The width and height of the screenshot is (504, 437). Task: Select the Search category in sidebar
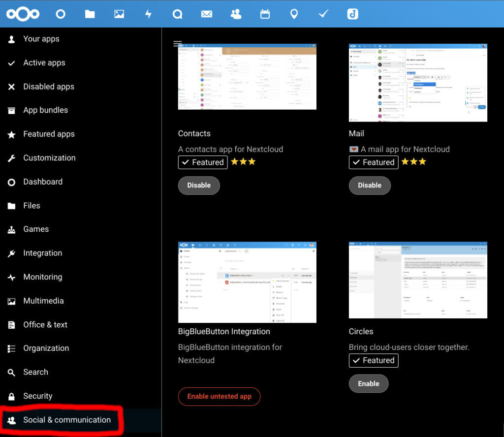coord(80,372)
